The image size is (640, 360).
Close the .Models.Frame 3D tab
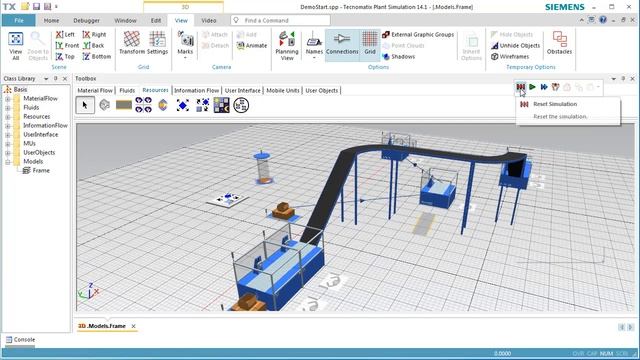pos(133,326)
